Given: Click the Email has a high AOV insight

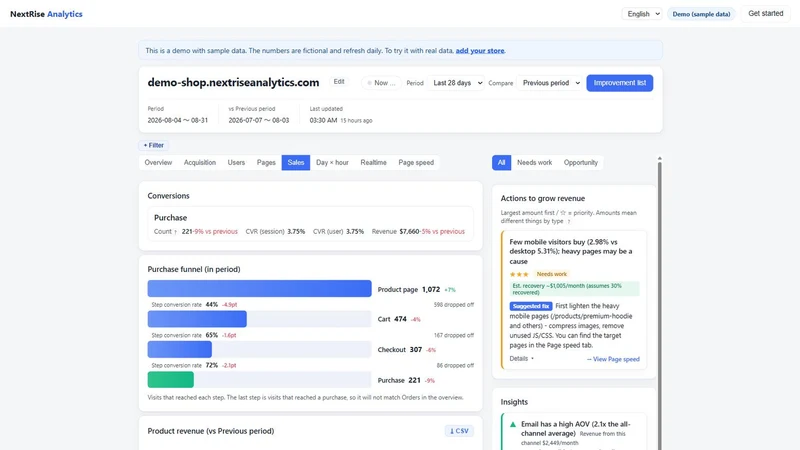Looking at the screenshot, I should 576,429.
